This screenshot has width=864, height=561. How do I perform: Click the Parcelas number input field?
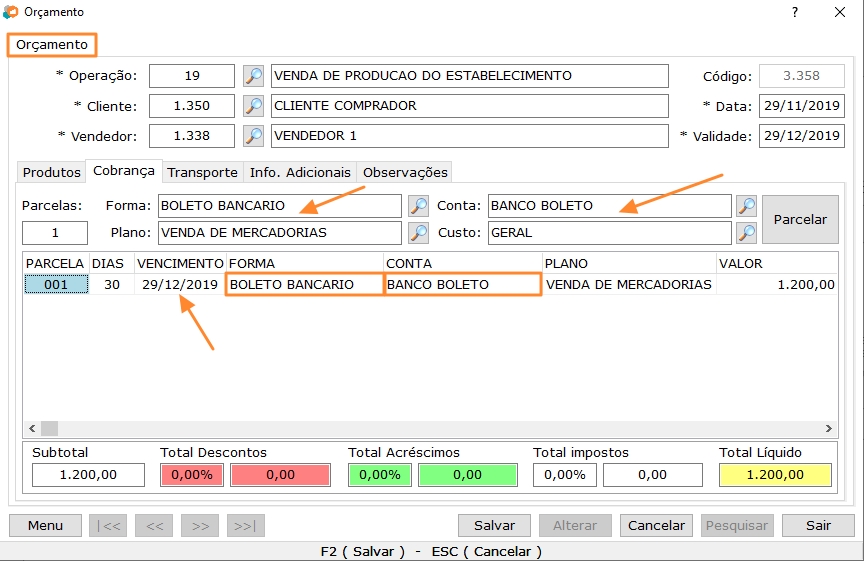[x=55, y=233]
